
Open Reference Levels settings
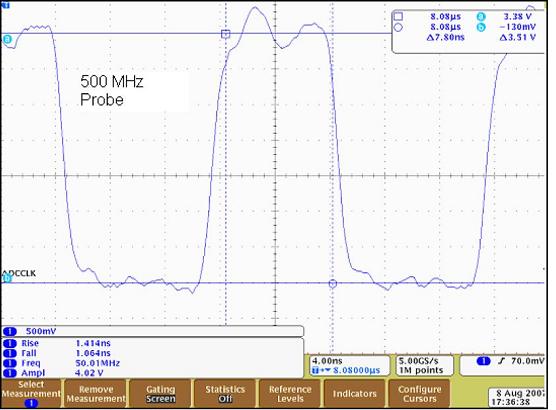coord(290,394)
